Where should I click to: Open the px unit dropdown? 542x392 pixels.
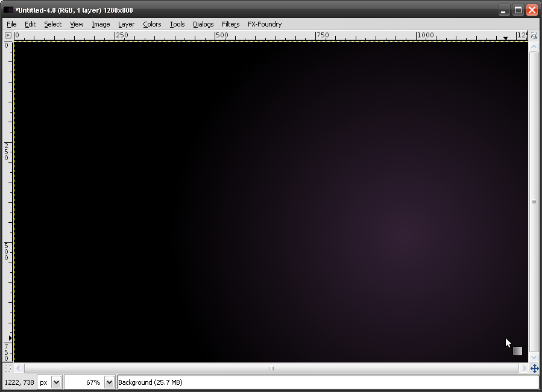coord(56,382)
